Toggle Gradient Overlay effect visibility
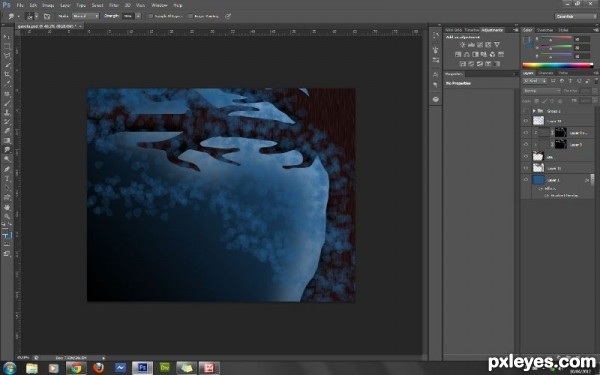This screenshot has width=600, height=375. (546, 195)
